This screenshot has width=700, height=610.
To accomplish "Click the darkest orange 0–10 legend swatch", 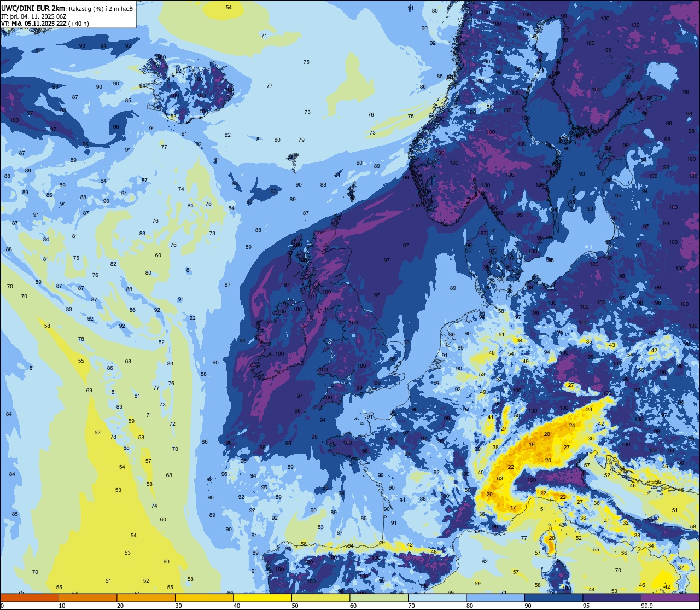I will pos(30,598).
